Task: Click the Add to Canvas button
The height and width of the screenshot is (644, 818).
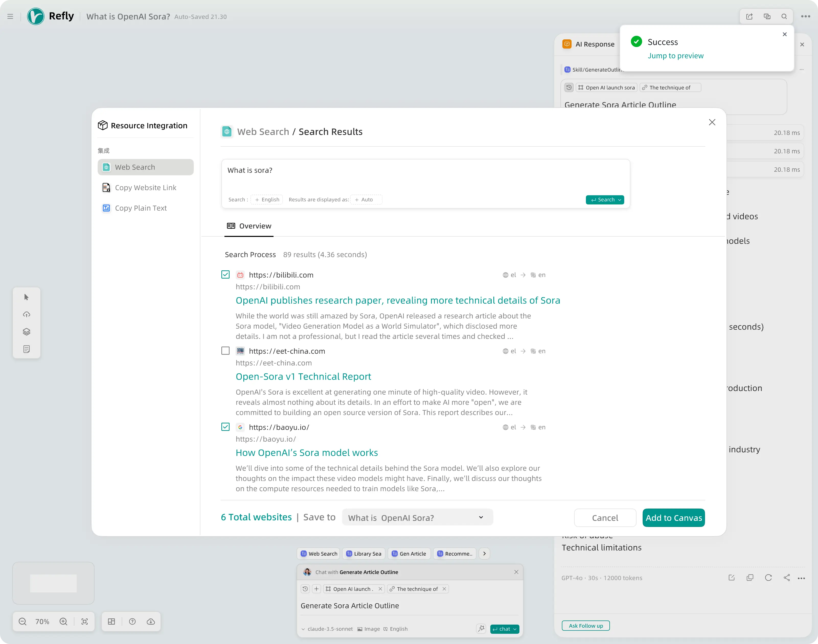Action: [673, 518]
